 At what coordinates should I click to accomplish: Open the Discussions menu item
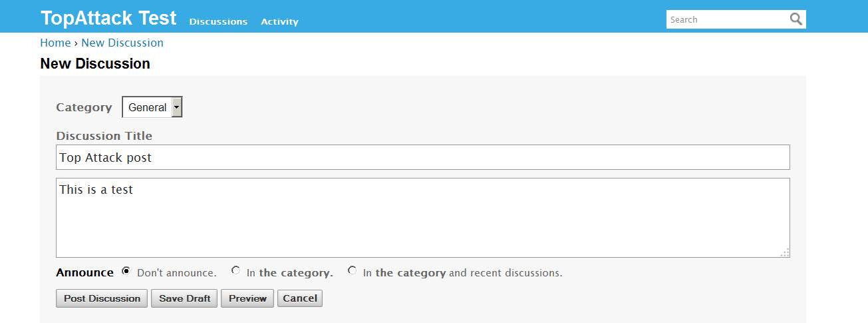click(x=218, y=21)
